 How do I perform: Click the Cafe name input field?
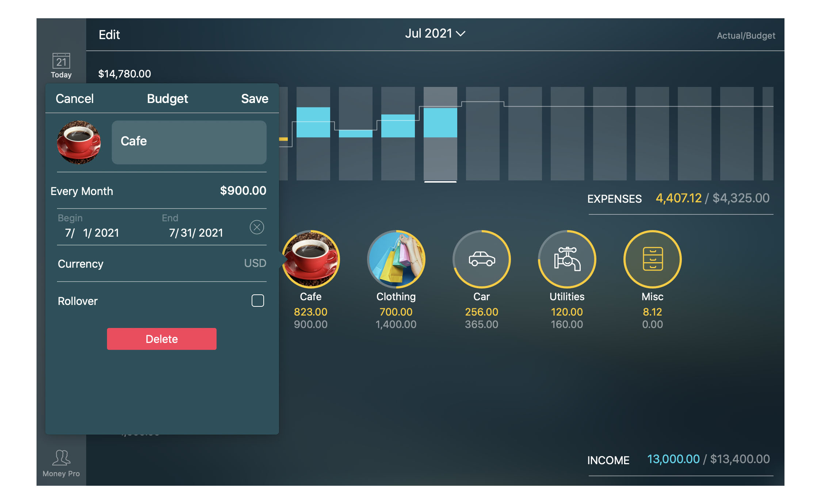[x=189, y=141]
